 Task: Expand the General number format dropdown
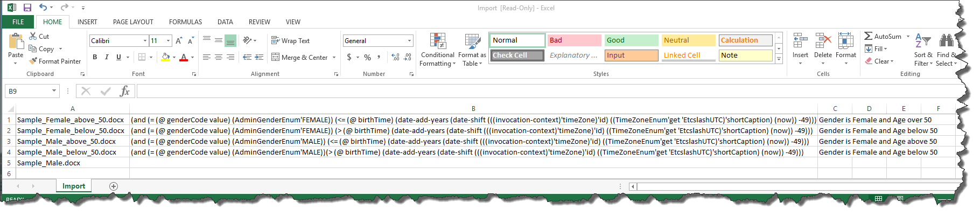(409, 41)
